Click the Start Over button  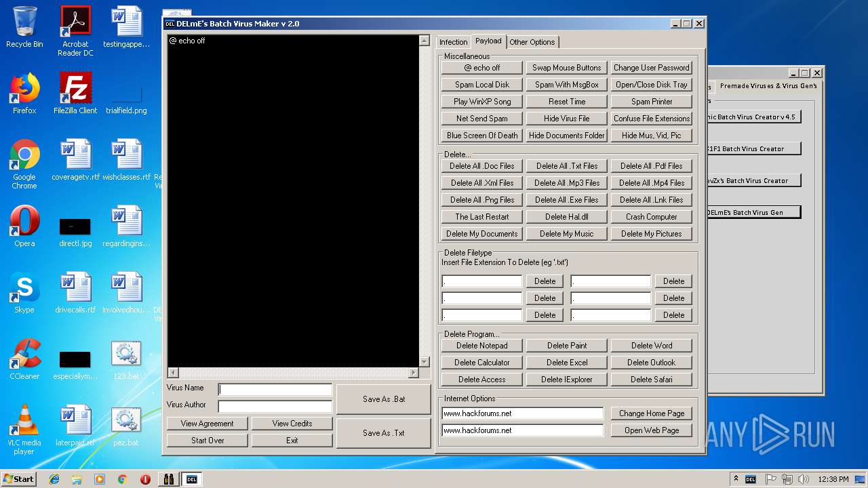pos(208,441)
